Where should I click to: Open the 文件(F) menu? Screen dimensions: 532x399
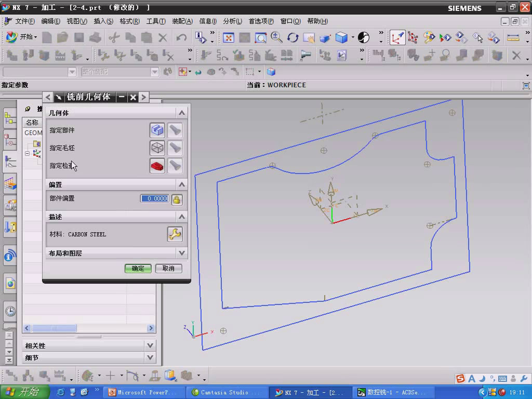pyautogui.click(x=25, y=21)
